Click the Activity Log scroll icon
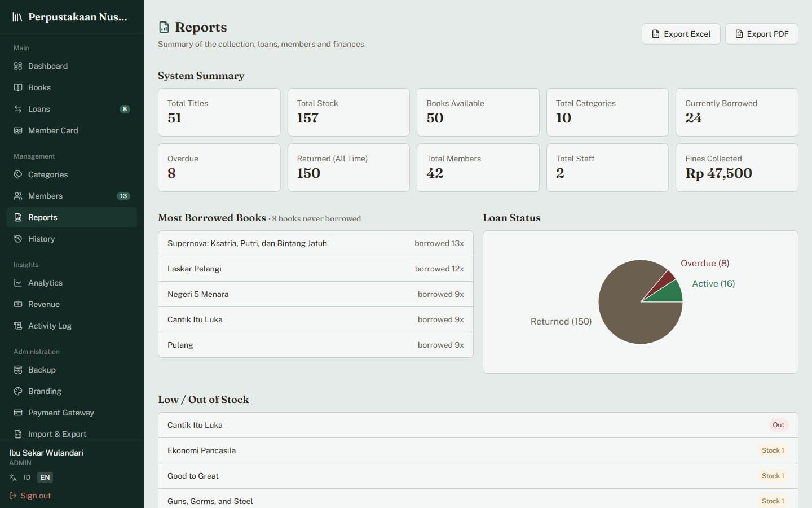 18,326
